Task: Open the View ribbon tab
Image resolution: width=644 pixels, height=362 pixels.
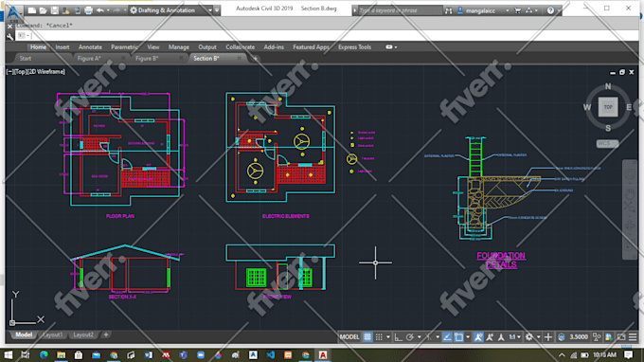Action: coord(153,47)
